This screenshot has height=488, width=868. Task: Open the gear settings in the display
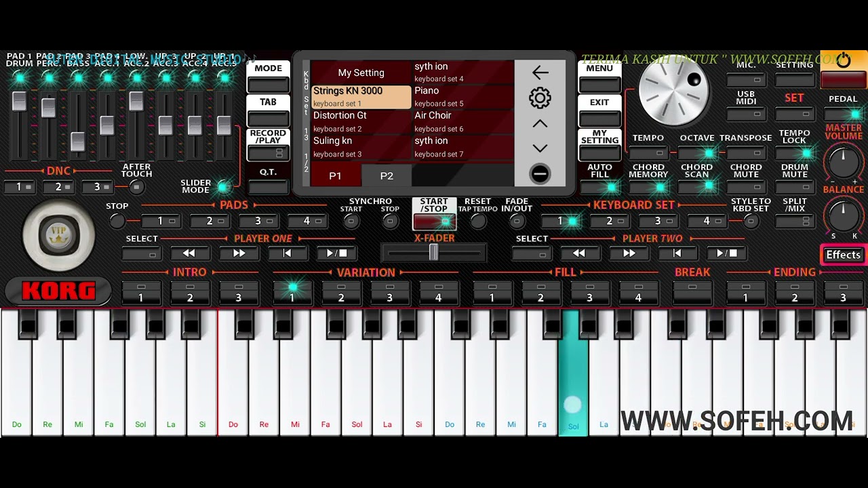pyautogui.click(x=540, y=98)
